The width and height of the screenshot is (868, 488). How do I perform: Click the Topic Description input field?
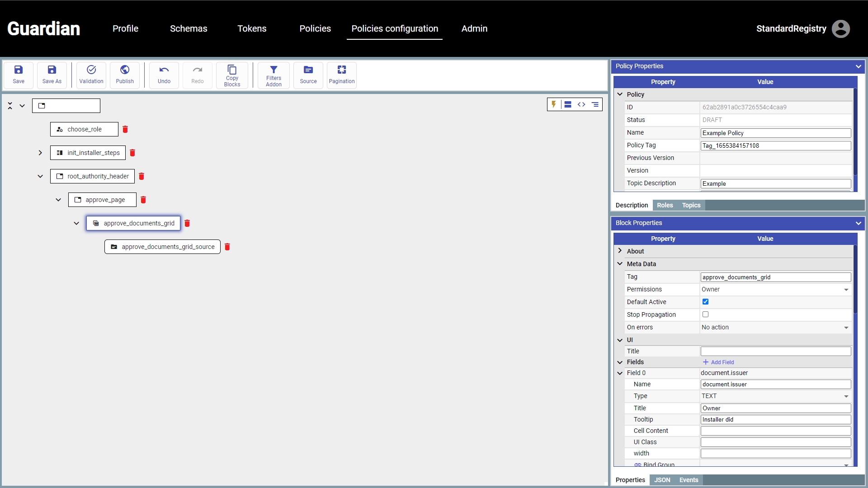[775, 183]
